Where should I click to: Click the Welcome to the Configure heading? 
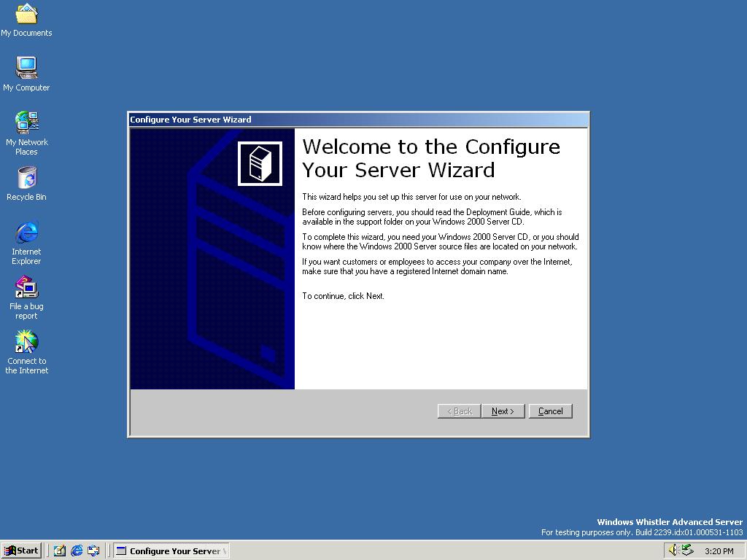point(431,158)
